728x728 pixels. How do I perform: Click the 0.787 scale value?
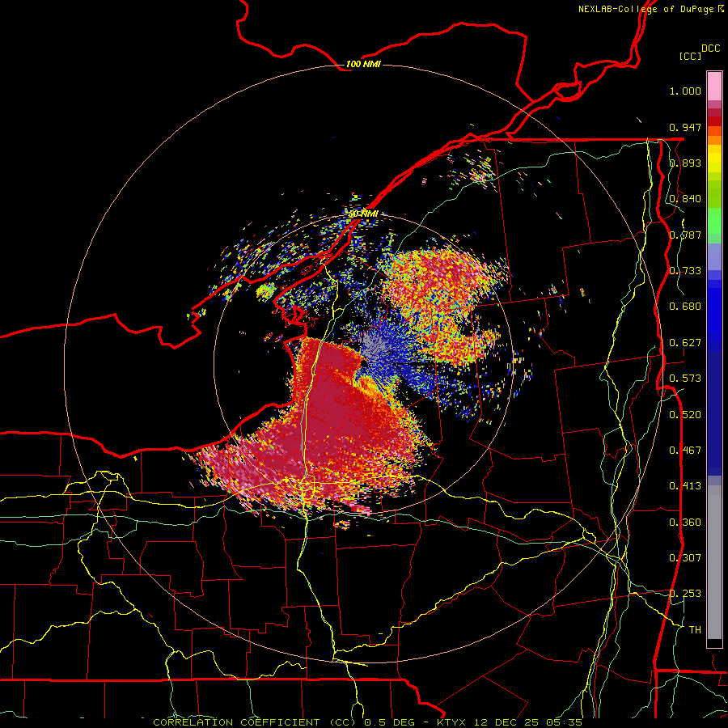click(685, 235)
